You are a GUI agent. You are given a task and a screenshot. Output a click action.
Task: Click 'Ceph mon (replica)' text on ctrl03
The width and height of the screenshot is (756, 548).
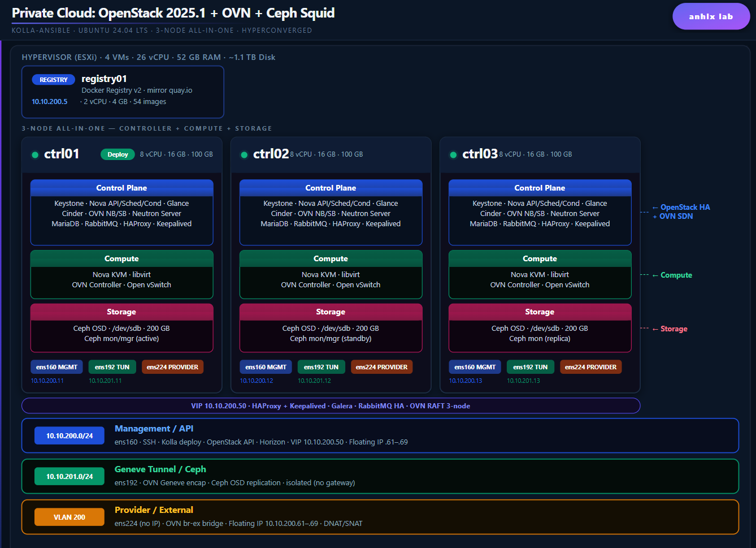(540, 339)
